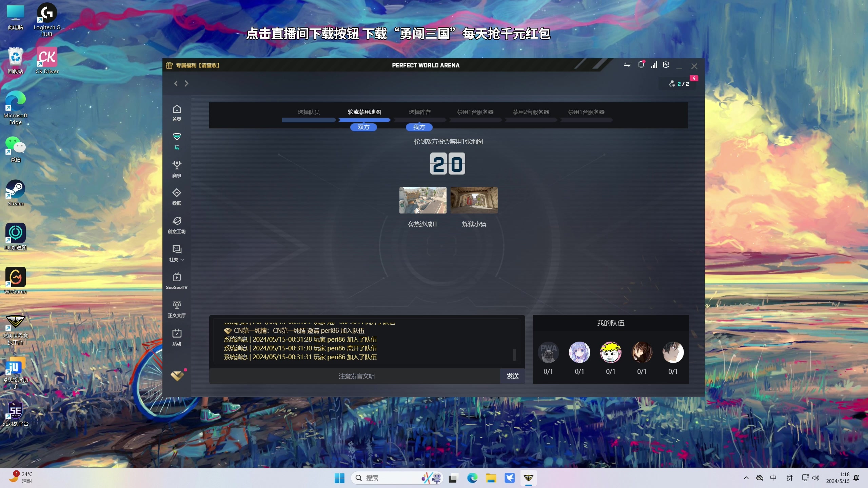
Task: Select the first 禁用1台服务器 step
Action: [x=475, y=115]
